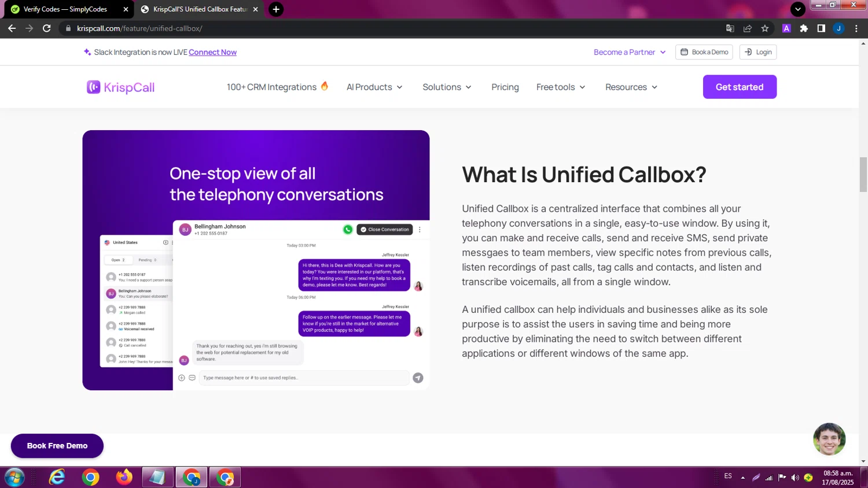Click the taskbar clock 08:58 a.m.
This screenshot has height=488, width=868.
coord(838,478)
